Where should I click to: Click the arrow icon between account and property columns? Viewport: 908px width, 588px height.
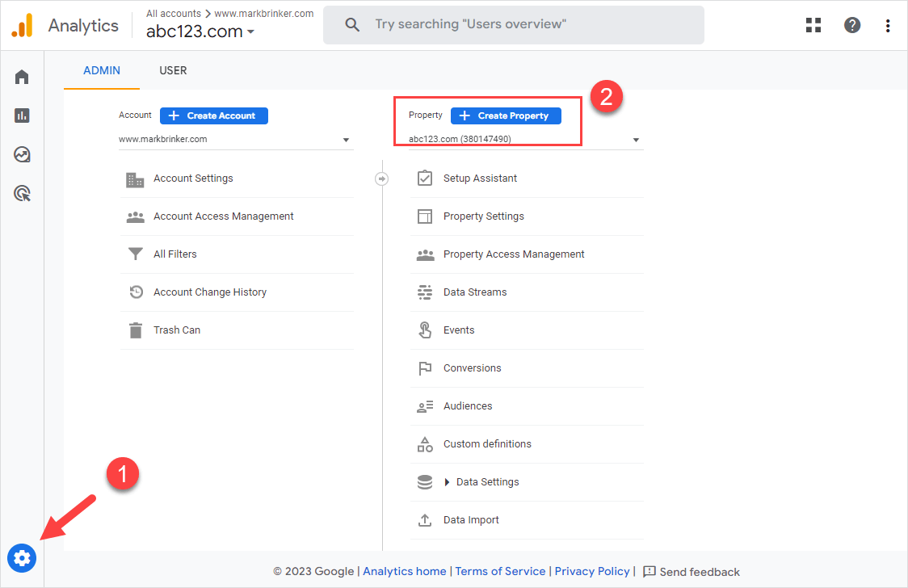pos(382,178)
